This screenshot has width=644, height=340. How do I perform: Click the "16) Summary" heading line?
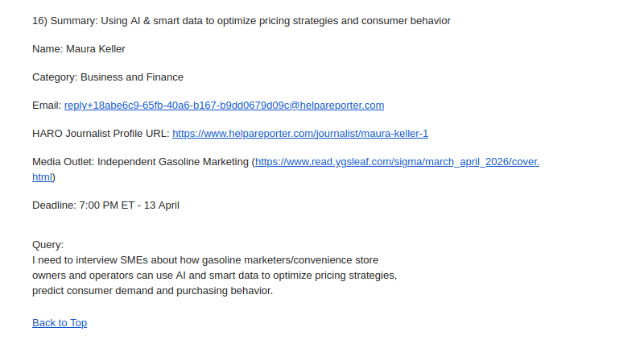pos(242,21)
